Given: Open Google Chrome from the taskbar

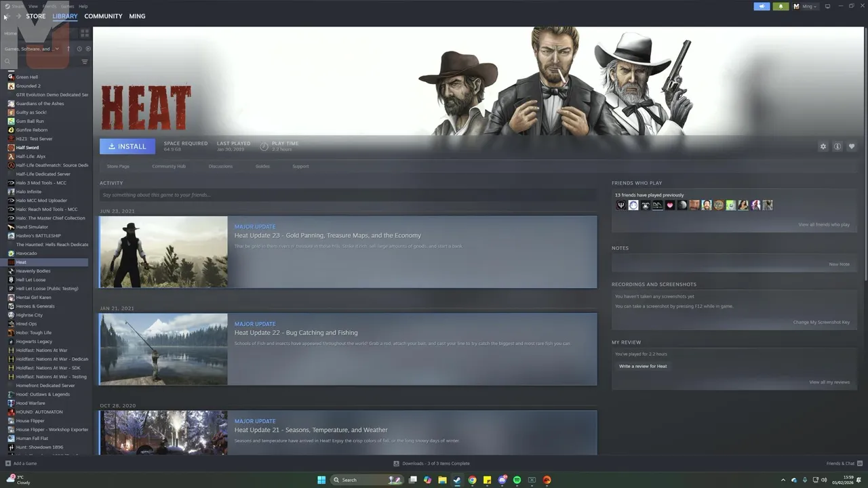Looking at the screenshot, I should [472, 480].
